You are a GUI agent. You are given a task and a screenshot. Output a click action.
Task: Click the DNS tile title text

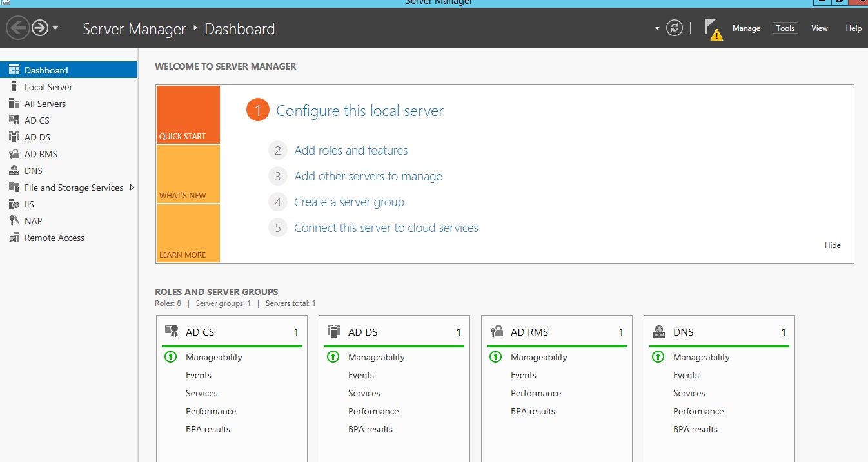pos(684,332)
